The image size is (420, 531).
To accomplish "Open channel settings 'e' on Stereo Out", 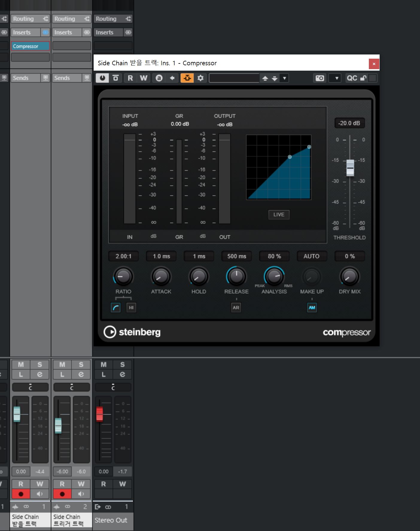I will [122, 374].
